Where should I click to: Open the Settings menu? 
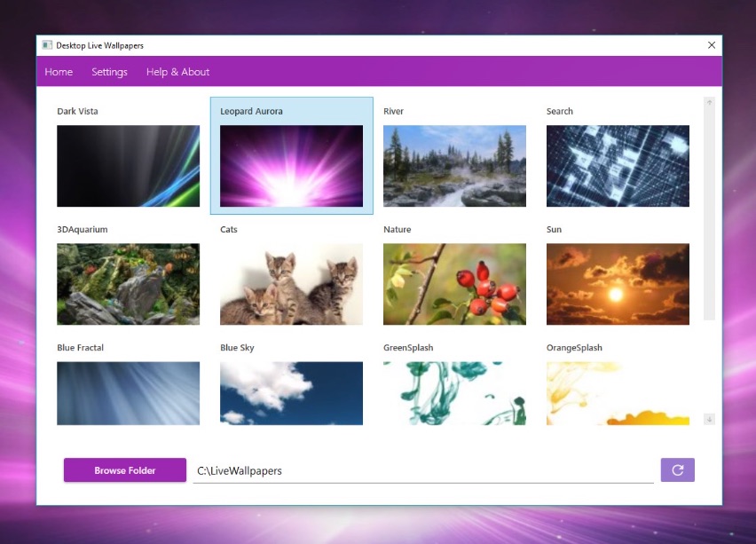[108, 72]
